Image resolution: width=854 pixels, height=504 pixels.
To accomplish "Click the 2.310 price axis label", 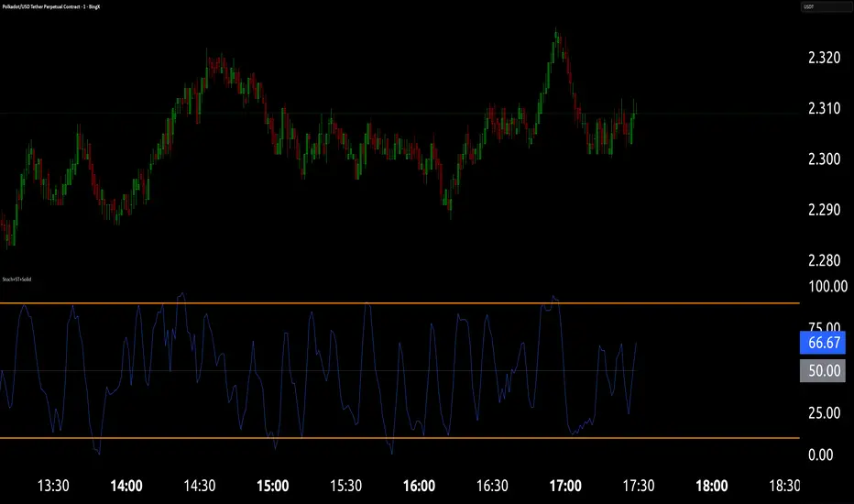I will (824, 108).
